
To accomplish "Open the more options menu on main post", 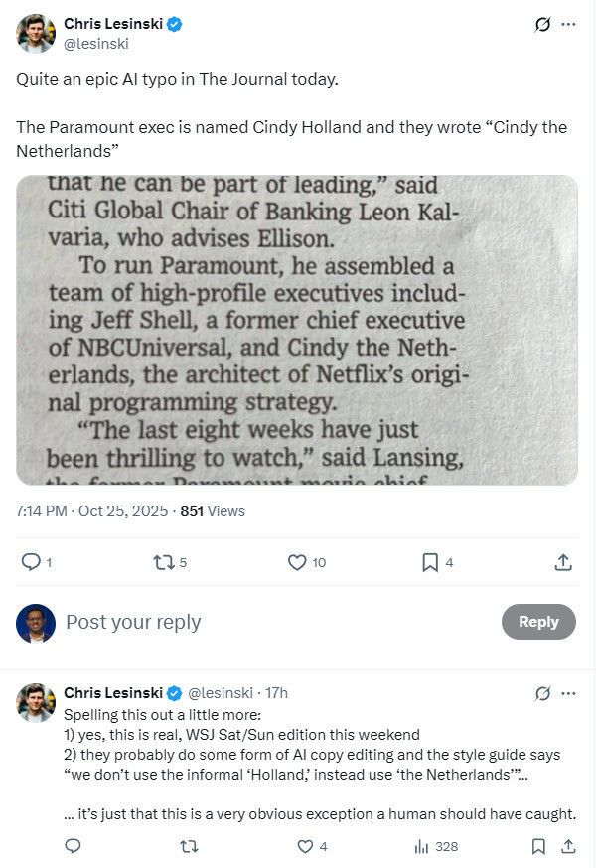I will click(568, 24).
